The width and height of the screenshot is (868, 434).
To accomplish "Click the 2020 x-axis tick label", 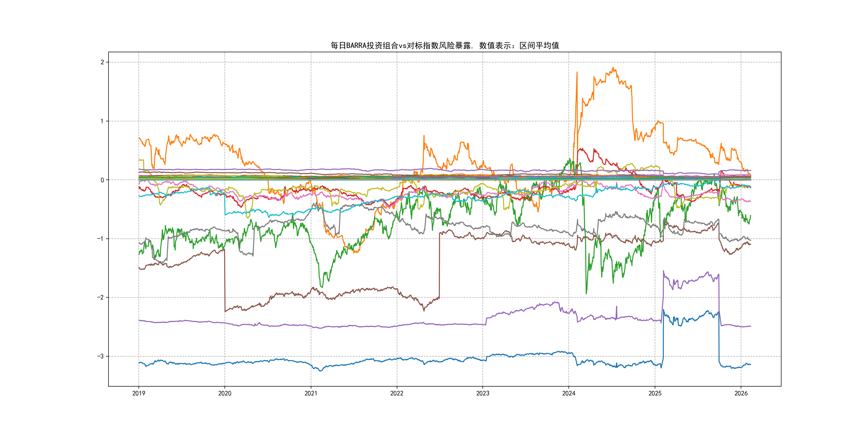I will [x=225, y=393].
